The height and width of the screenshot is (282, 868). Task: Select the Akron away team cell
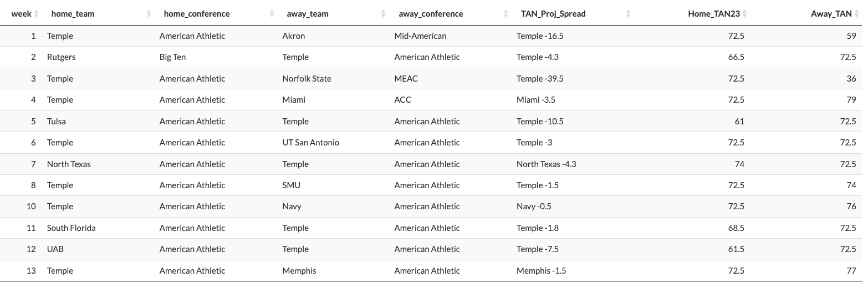click(x=294, y=36)
